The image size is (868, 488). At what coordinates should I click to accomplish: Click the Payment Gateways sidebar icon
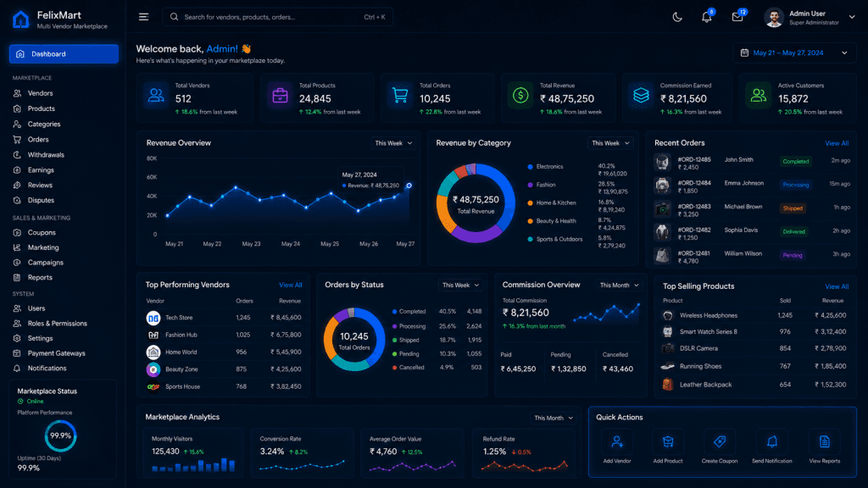tap(17, 353)
